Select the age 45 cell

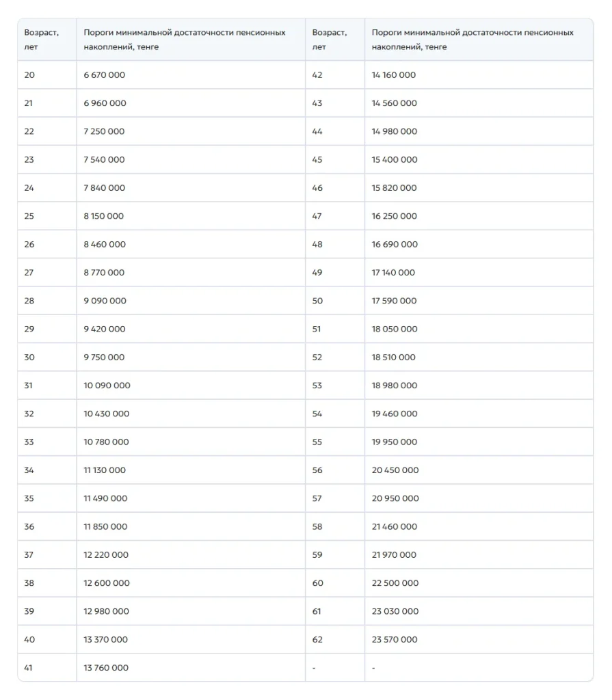pyautogui.click(x=335, y=160)
